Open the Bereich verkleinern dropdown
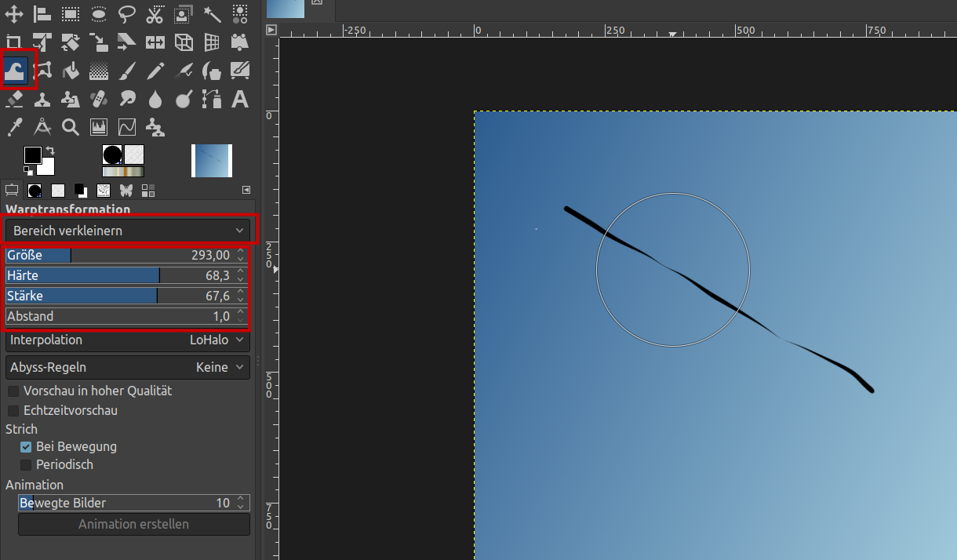Image resolution: width=957 pixels, height=560 pixels. click(x=128, y=231)
